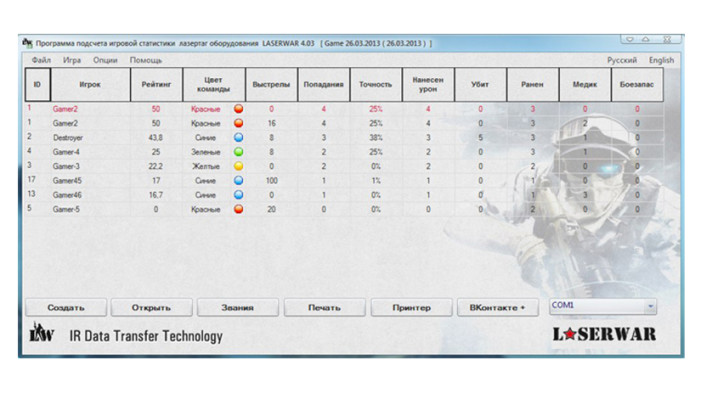Screen dimensions: 701x394
Task: Sort by Игрок column header
Action: click(x=90, y=85)
